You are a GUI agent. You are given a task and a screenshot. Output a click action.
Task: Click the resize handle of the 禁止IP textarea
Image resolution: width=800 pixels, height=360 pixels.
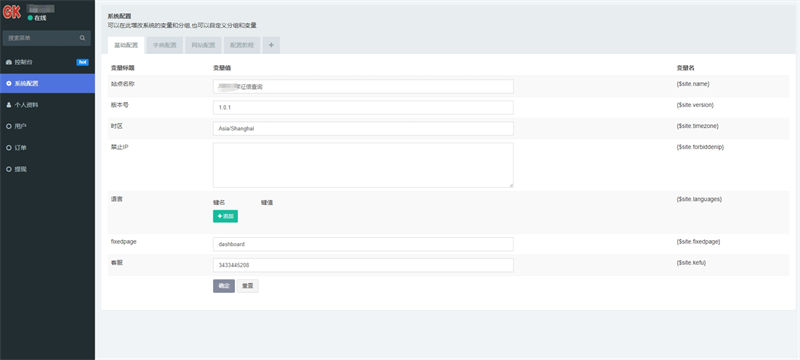coord(511,185)
